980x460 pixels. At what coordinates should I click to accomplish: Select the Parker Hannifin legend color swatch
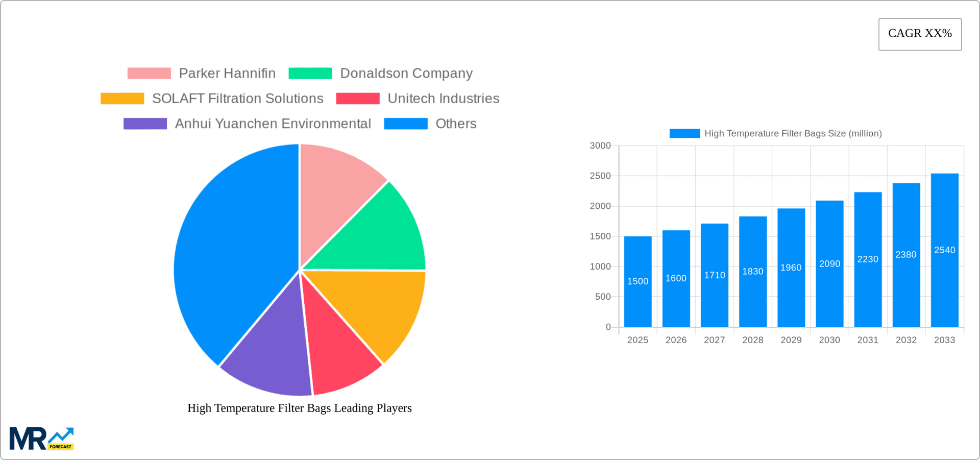pos(149,73)
